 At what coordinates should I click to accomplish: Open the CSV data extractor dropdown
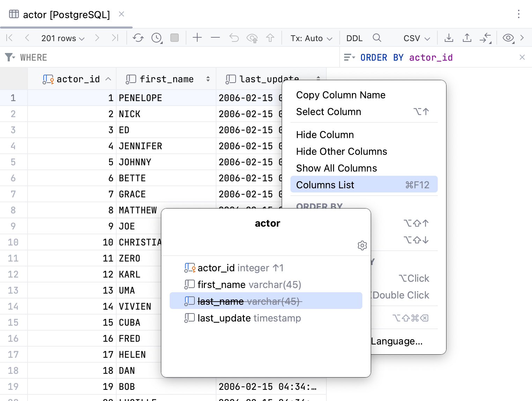(416, 38)
